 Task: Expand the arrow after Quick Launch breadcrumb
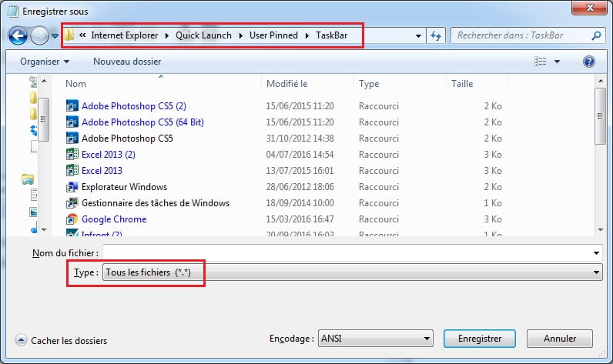coord(241,35)
